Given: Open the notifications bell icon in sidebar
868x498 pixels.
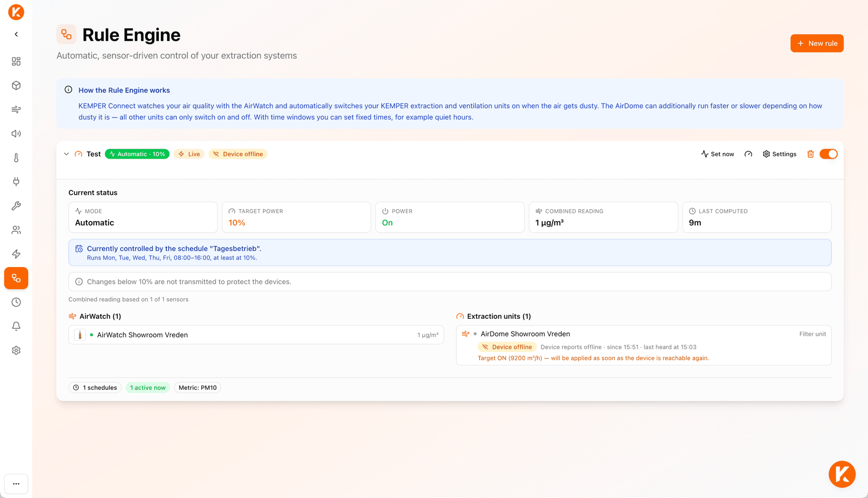Looking at the screenshot, I should [x=16, y=326].
